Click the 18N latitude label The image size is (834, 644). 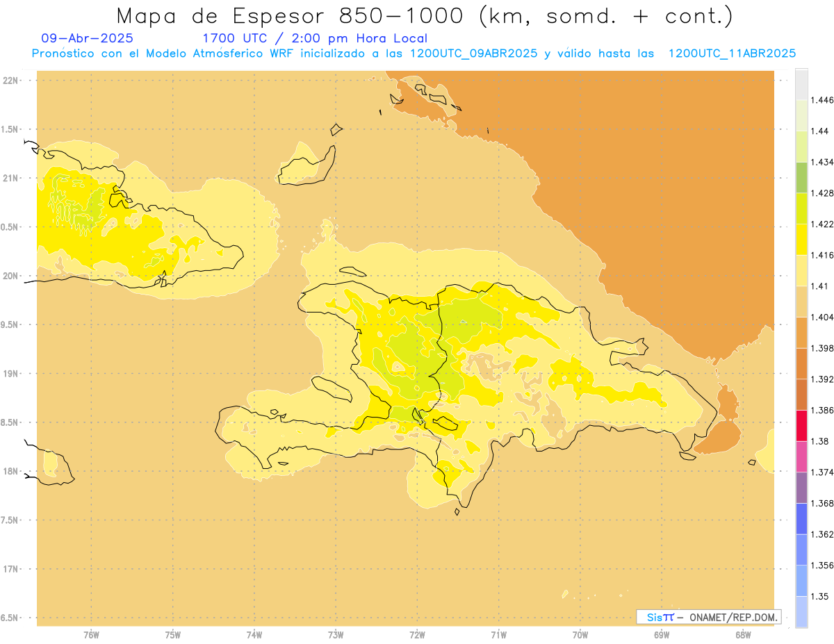[x=10, y=471]
